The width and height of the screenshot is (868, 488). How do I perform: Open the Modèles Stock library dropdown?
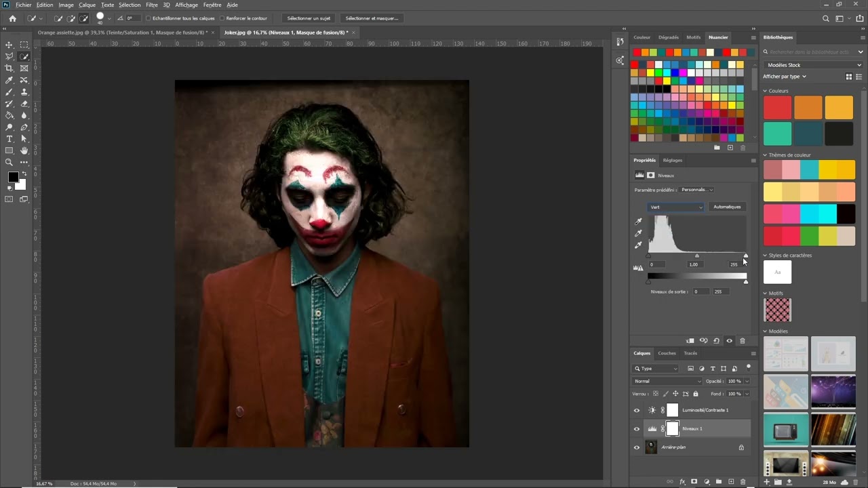[812, 65]
